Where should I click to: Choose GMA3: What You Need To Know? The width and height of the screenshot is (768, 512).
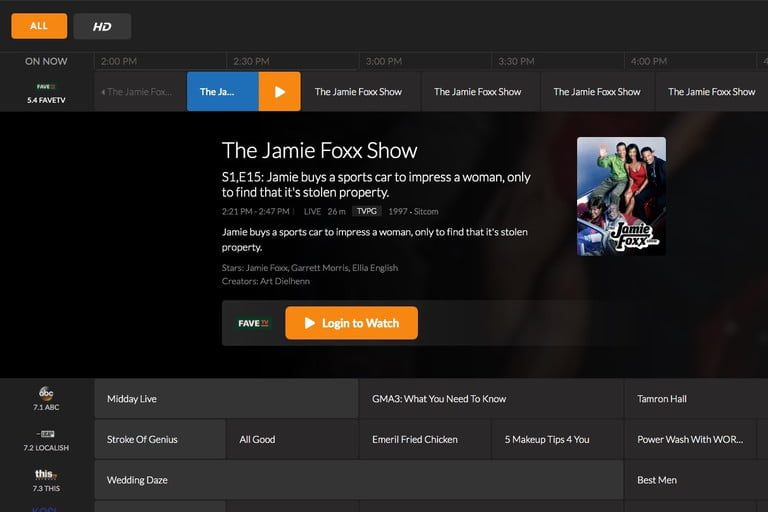[x=490, y=399]
